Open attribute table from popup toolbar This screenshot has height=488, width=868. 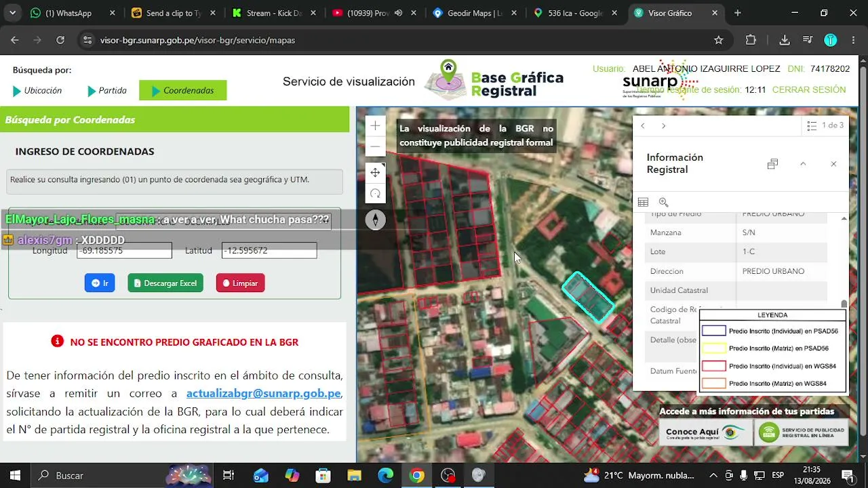pos(643,202)
